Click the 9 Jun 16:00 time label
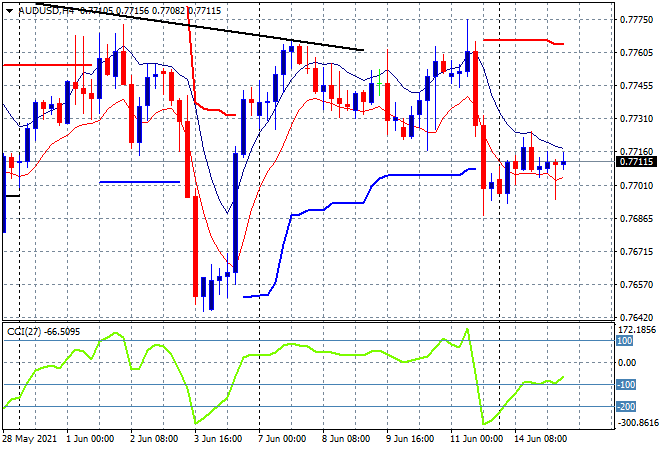 point(410,439)
